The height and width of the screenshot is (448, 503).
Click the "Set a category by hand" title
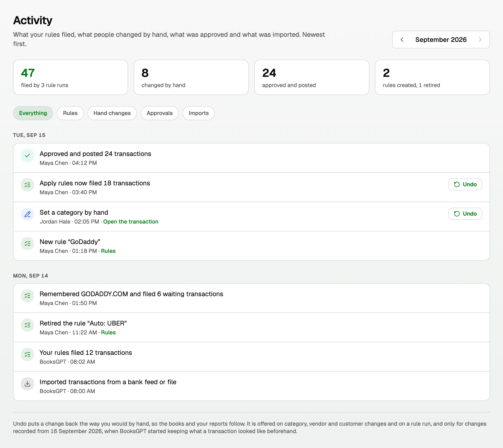point(74,212)
